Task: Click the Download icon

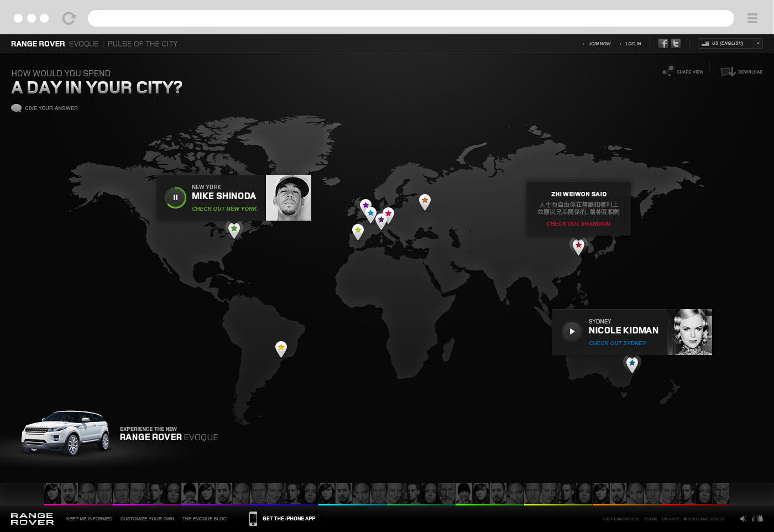Action: pyautogui.click(x=728, y=72)
